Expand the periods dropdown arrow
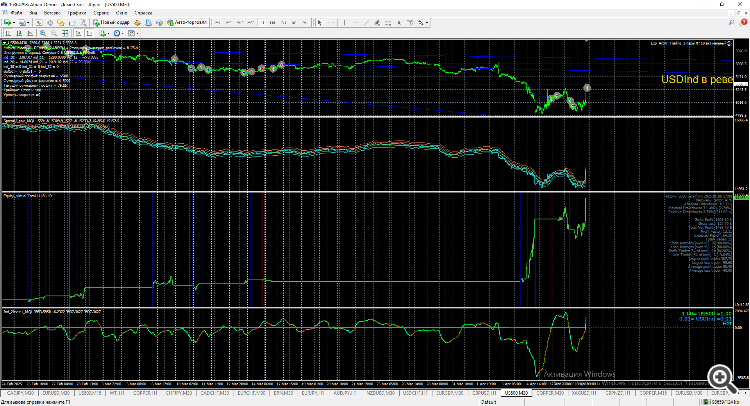Screen dimensions: 750x406 122,33
